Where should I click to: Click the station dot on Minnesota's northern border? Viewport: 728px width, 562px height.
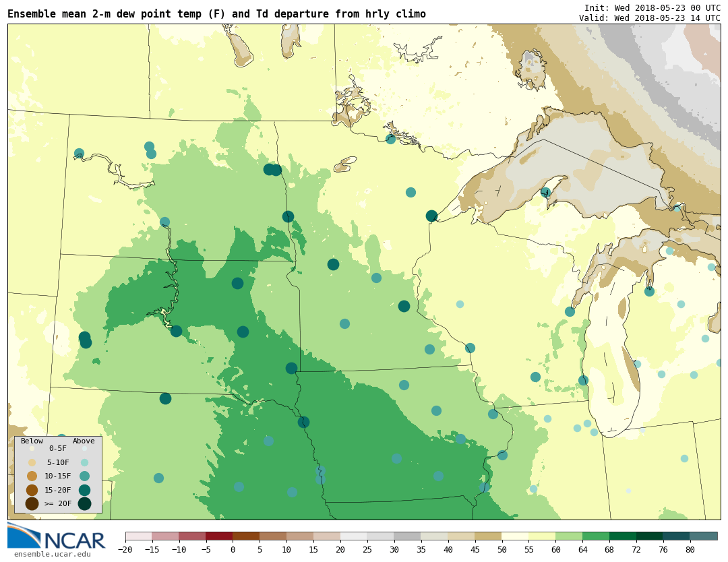390,139
